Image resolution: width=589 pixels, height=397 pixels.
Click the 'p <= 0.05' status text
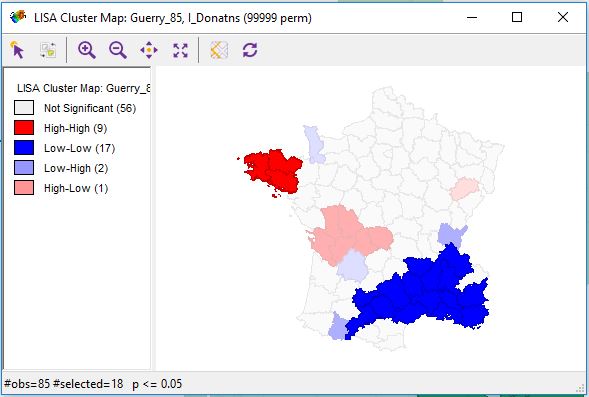coord(157,384)
